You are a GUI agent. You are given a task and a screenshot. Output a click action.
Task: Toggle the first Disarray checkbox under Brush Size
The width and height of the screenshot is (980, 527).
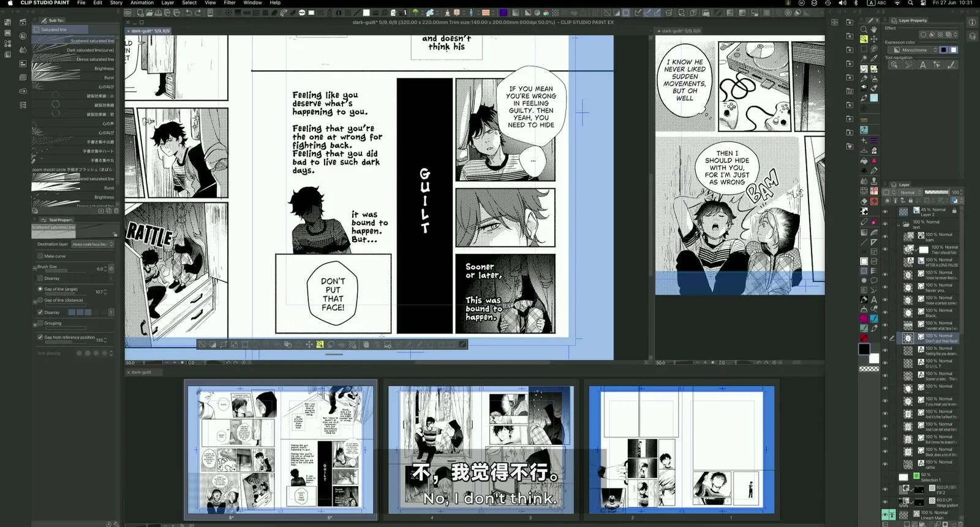point(40,278)
